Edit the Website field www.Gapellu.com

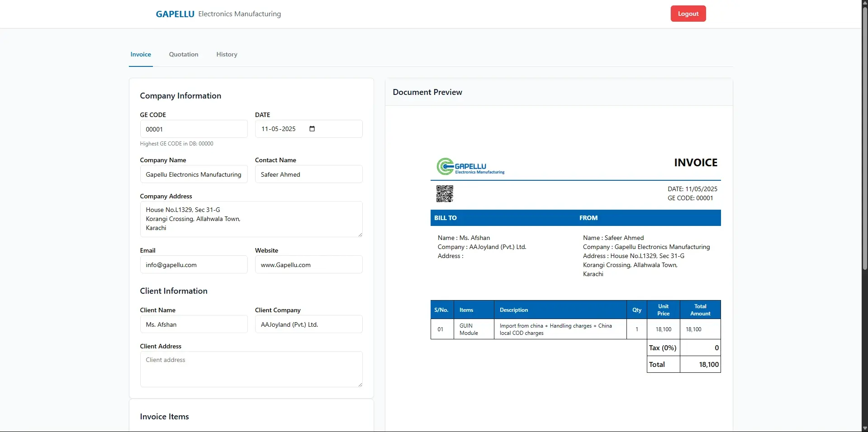(x=308, y=264)
